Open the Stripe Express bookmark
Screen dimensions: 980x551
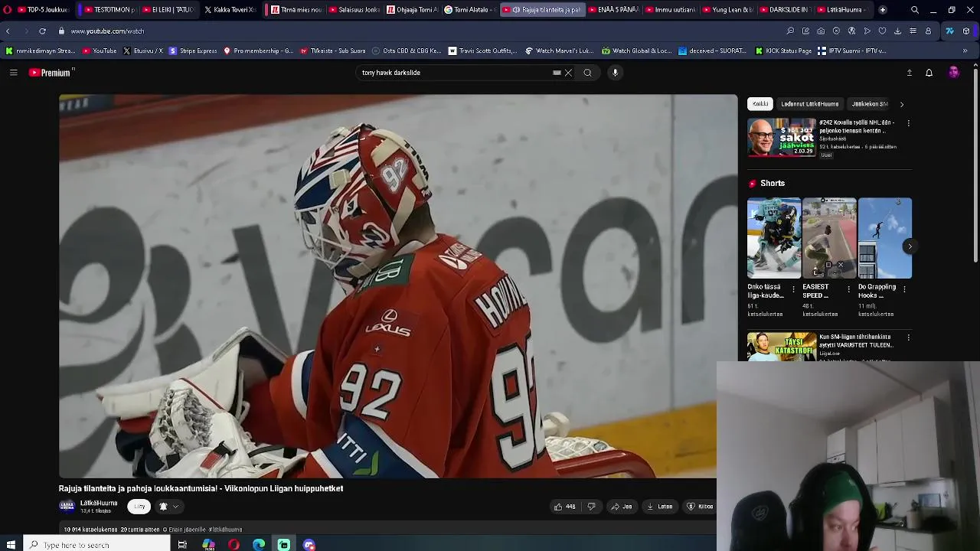193,51
